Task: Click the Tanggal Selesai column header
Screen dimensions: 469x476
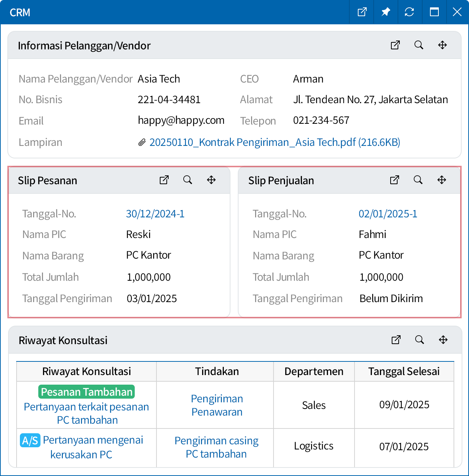Action: pyautogui.click(x=404, y=371)
